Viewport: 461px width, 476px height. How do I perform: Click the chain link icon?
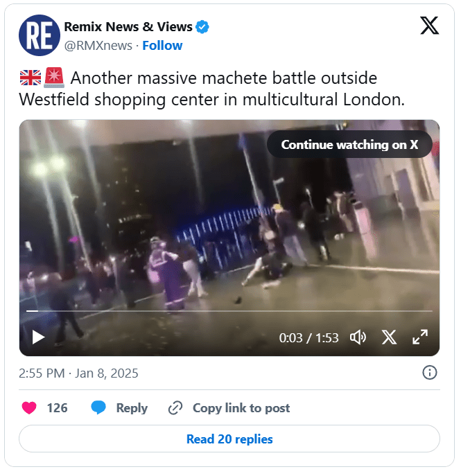tap(175, 407)
